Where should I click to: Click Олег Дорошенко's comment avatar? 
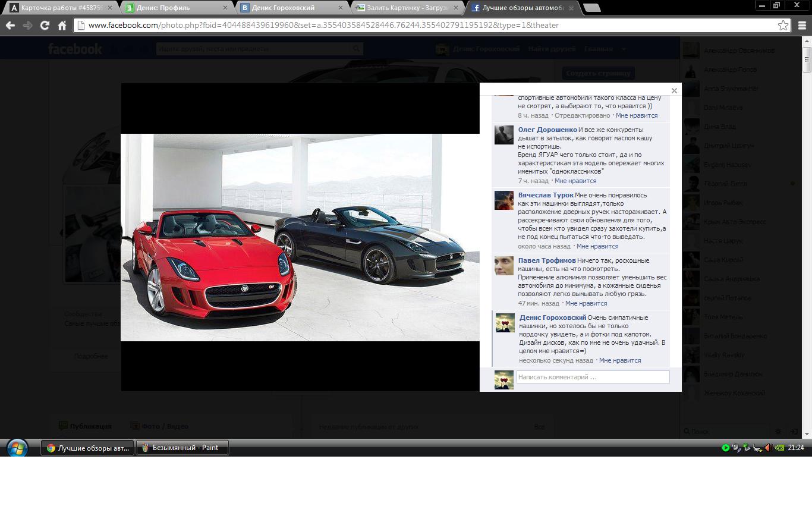[x=503, y=135]
